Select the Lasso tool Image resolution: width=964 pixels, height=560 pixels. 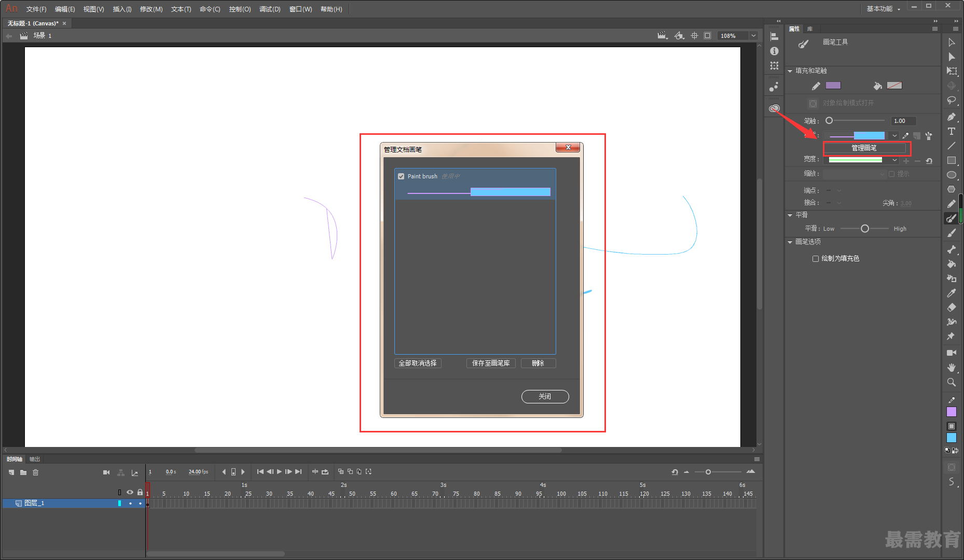(x=952, y=100)
